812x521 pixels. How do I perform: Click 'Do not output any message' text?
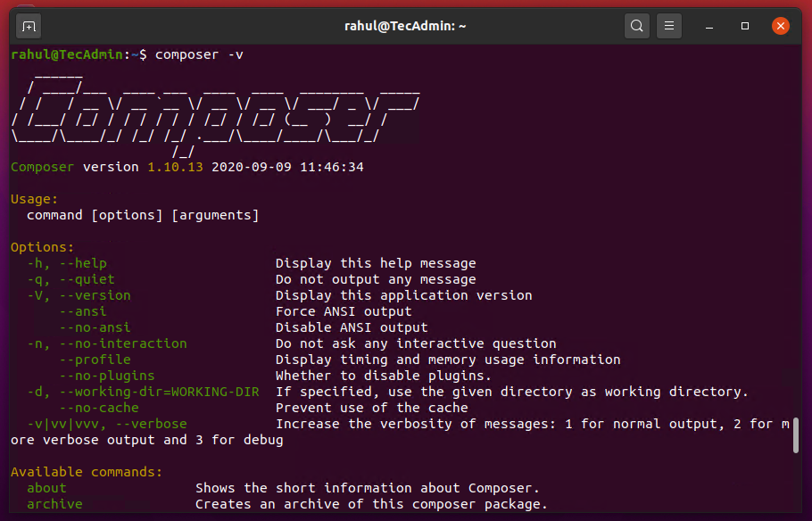pyautogui.click(x=376, y=279)
